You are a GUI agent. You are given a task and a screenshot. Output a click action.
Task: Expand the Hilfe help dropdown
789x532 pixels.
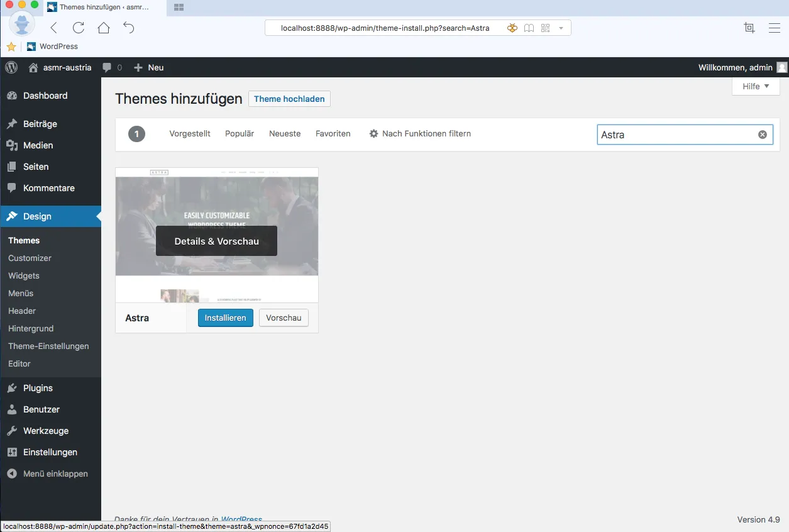[756, 86]
